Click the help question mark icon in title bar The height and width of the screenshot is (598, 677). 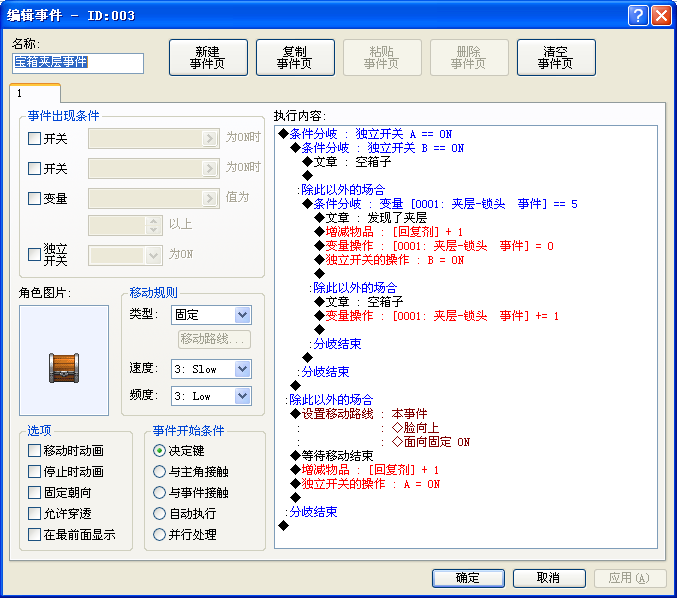click(638, 16)
